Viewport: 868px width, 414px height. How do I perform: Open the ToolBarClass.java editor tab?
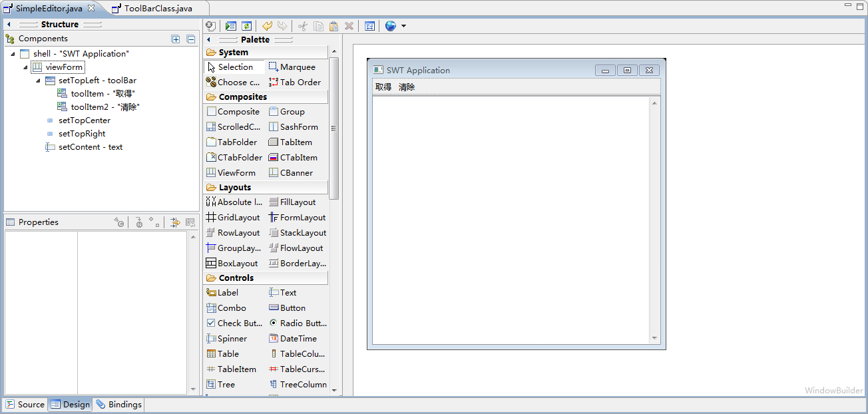[158, 9]
